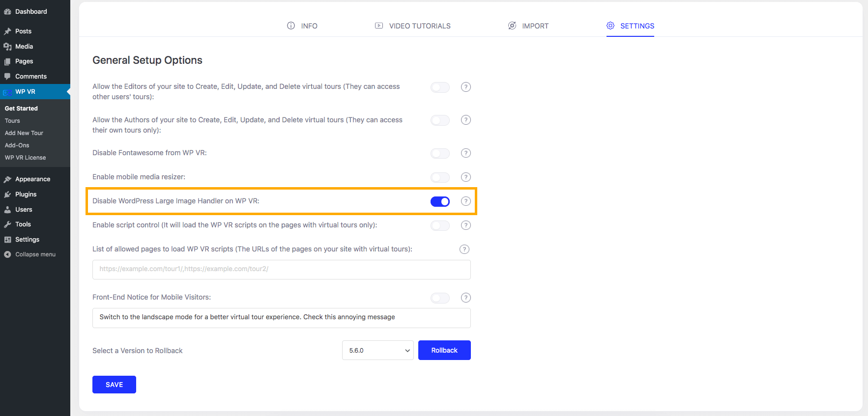This screenshot has height=416, width=868.
Task: Open help tooltip for Authors permission option
Action: [466, 120]
